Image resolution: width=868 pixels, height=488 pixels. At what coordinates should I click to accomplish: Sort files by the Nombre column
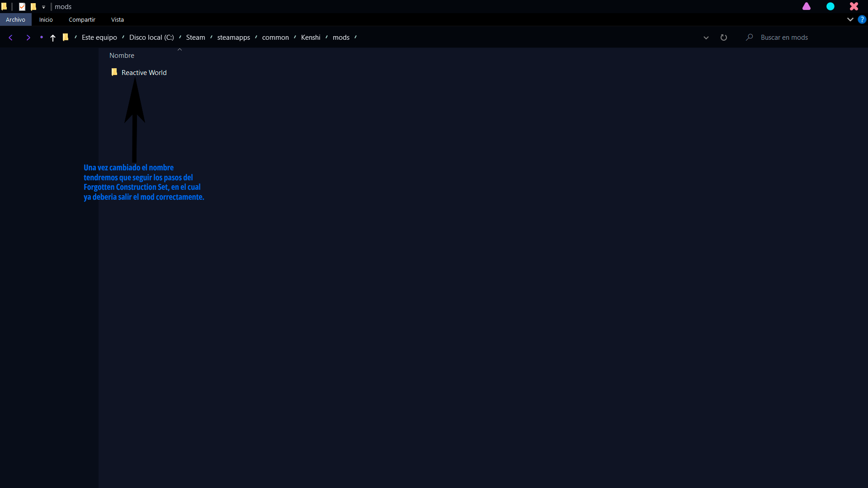click(x=122, y=56)
